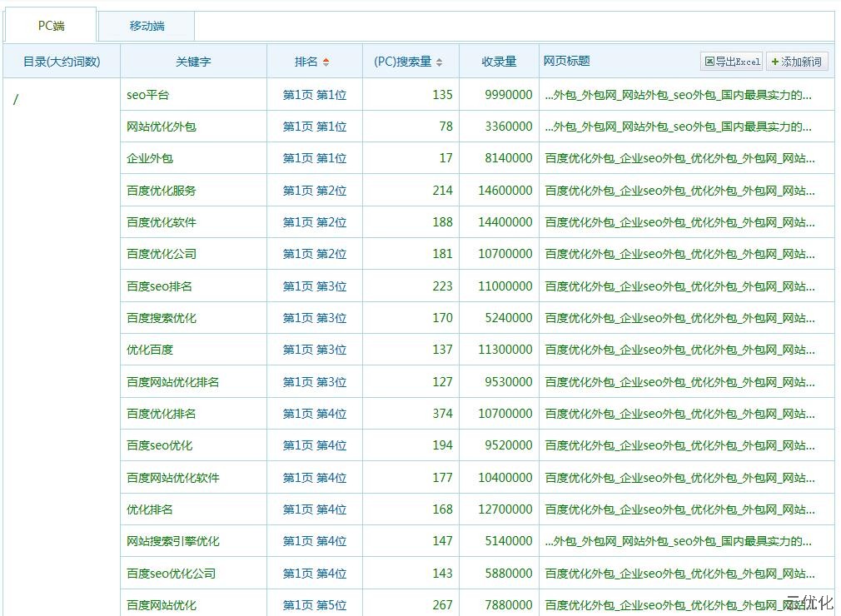The image size is (841, 616).
Task: Open keyword link 优化百度
Action: pos(150,350)
